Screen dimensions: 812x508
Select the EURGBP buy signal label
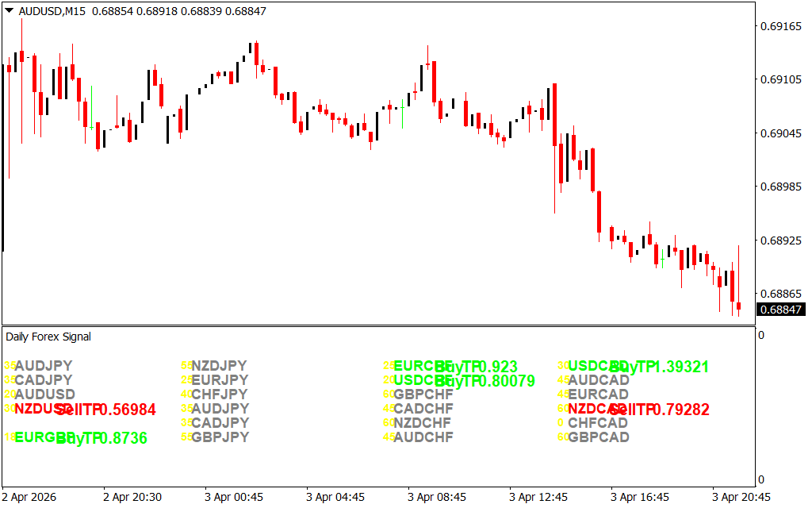[x=44, y=437]
